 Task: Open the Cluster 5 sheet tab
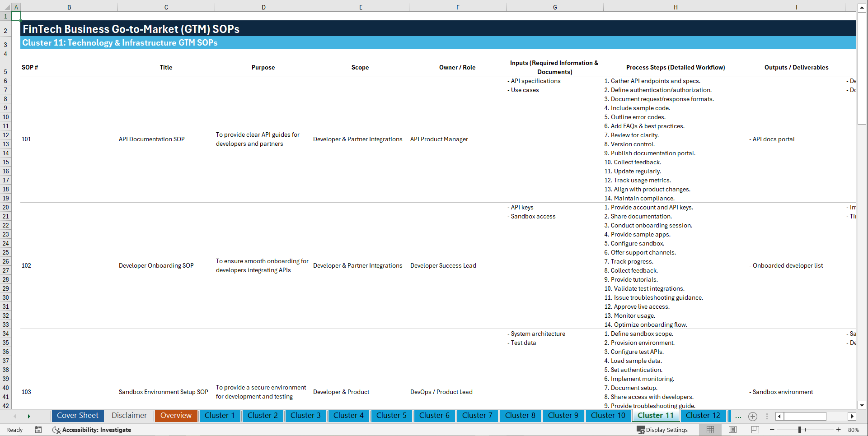(x=391, y=416)
